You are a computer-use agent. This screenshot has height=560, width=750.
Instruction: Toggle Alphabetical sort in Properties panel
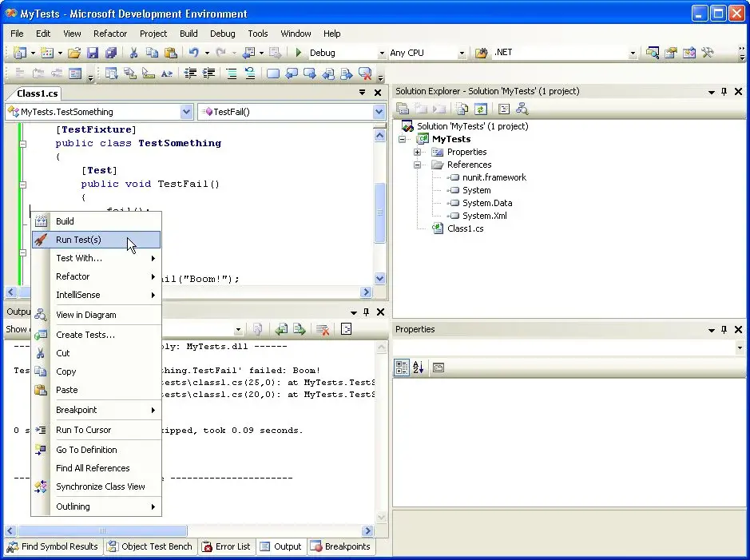(419, 367)
